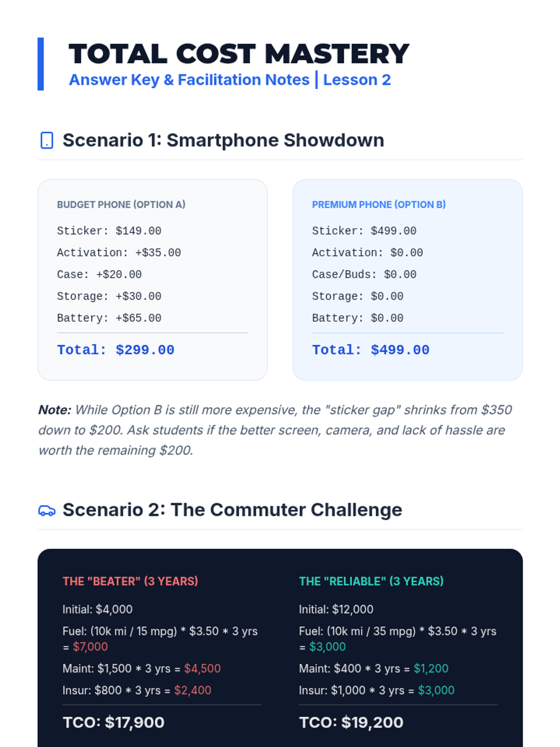Click the Scenario 2: The Commuter Challenge heading
This screenshot has height=747, width=560.
tap(232, 510)
